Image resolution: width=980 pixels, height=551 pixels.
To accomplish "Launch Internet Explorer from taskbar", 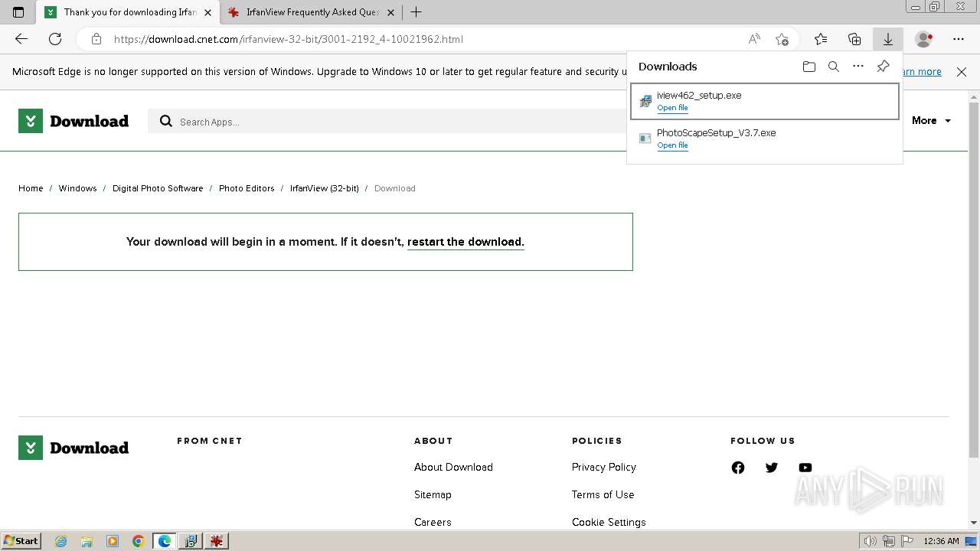I will click(x=61, y=541).
